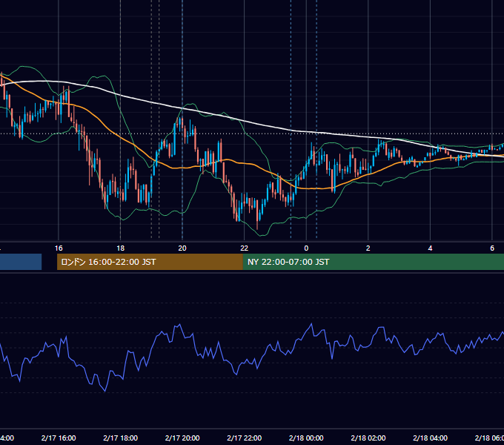Click the '2/17 18:00' date label
The height and width of the screenshot is (445, 504).
(121, 438)
